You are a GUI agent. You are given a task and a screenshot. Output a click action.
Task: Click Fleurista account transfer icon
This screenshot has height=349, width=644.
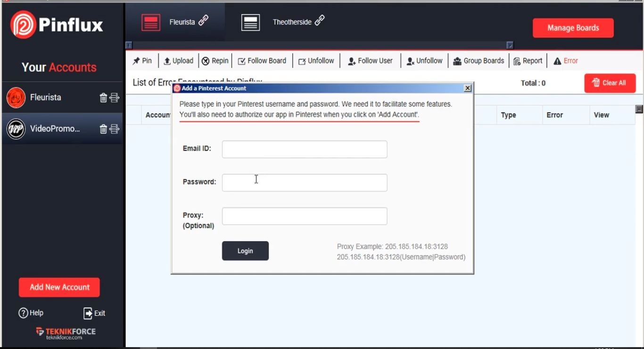[115, 98]
